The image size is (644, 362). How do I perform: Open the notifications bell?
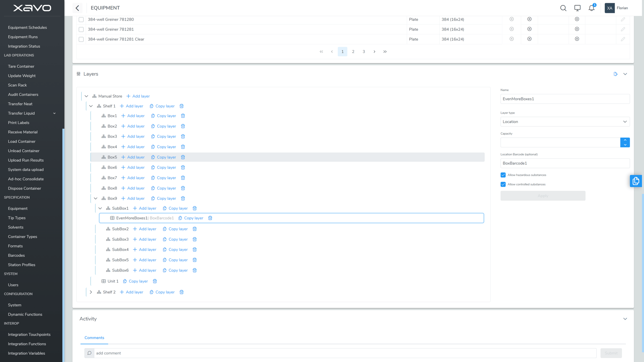click(592, 8)
